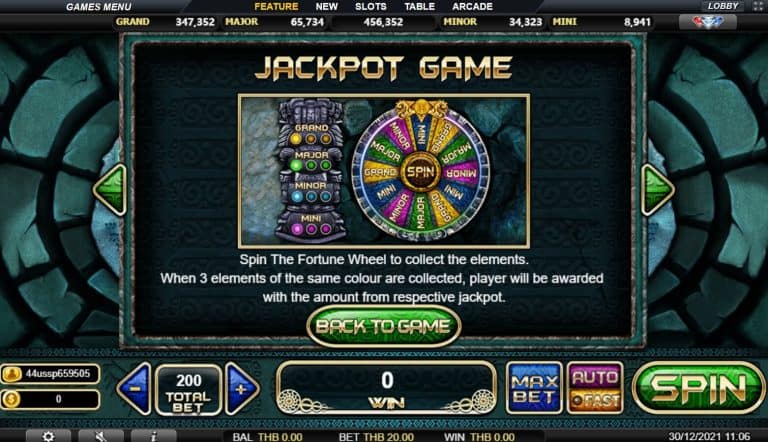The height and width of the screenshot is (442, 768).
Task: Open the Arcade category tab
Action: point(472,6)
